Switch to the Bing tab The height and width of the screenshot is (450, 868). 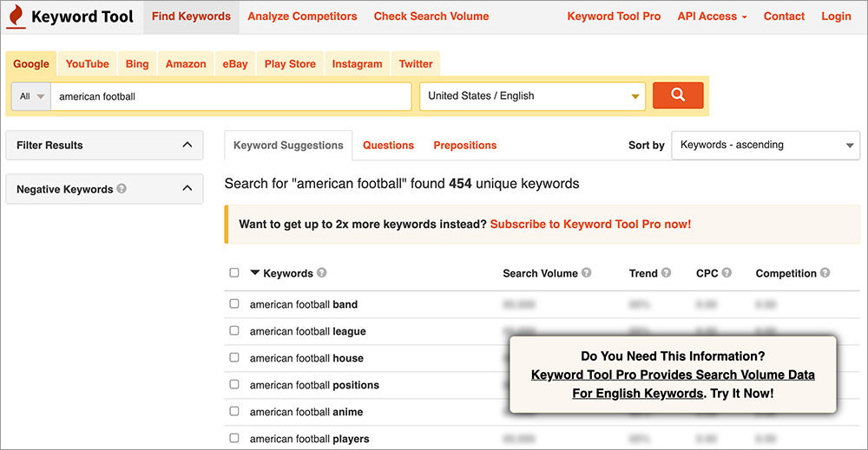pos(137,64)
